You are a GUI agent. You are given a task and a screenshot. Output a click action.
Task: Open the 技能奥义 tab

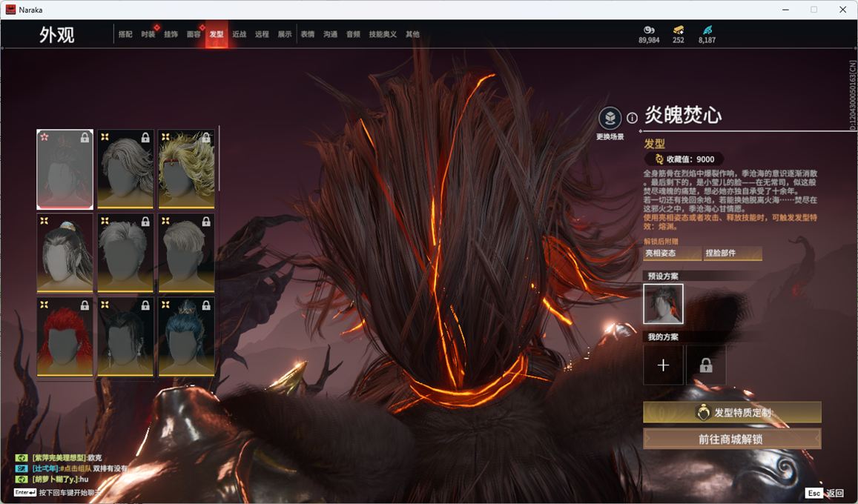383,34
